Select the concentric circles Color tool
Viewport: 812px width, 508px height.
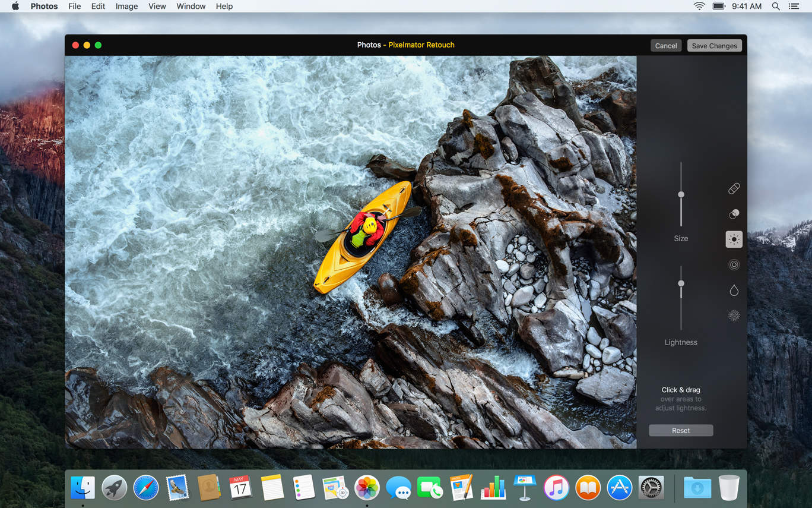[734, 265]
